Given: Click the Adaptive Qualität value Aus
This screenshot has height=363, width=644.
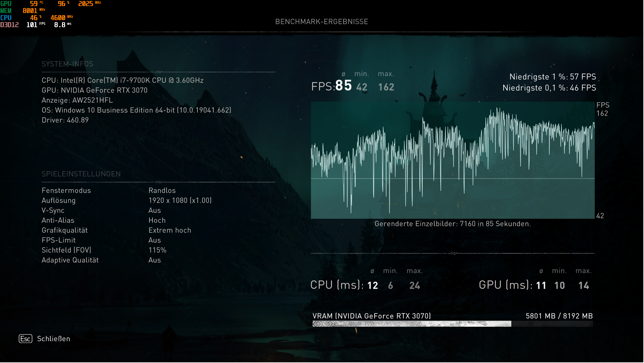Looking at the screenshot, I should click(x=155, y=260).
